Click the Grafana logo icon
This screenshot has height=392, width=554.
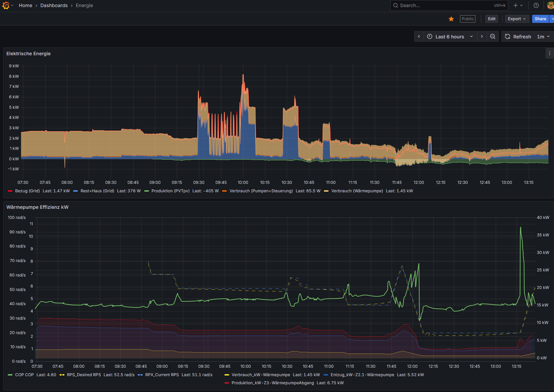(x=6, y=5)
